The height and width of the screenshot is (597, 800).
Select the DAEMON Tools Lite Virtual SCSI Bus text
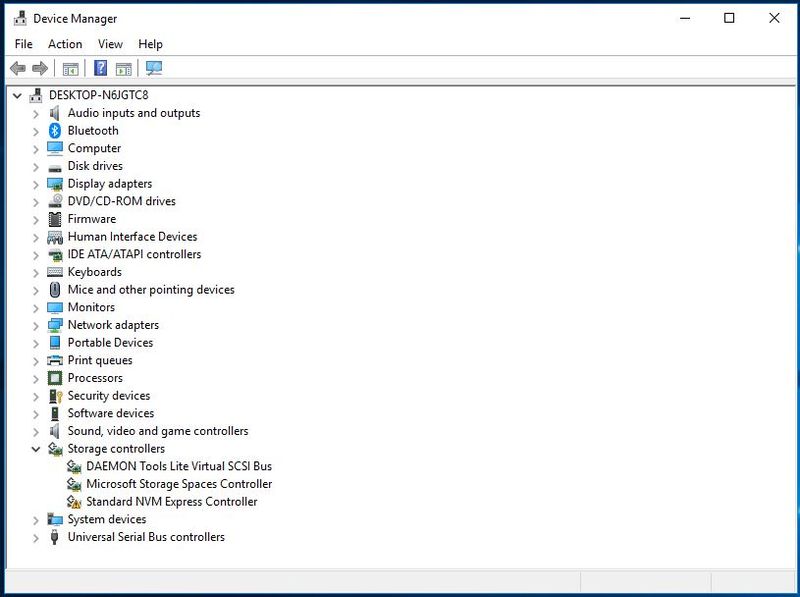coord(179,466)
